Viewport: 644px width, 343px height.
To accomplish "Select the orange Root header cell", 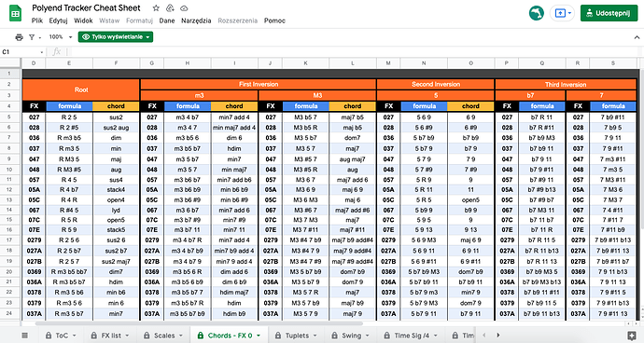I will tap(81, 89).
